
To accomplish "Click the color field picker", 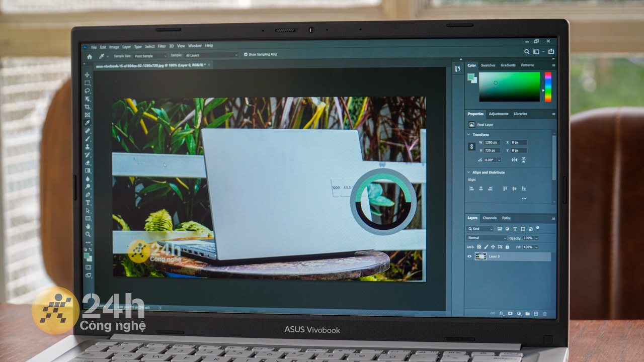I will coord(509,87).
